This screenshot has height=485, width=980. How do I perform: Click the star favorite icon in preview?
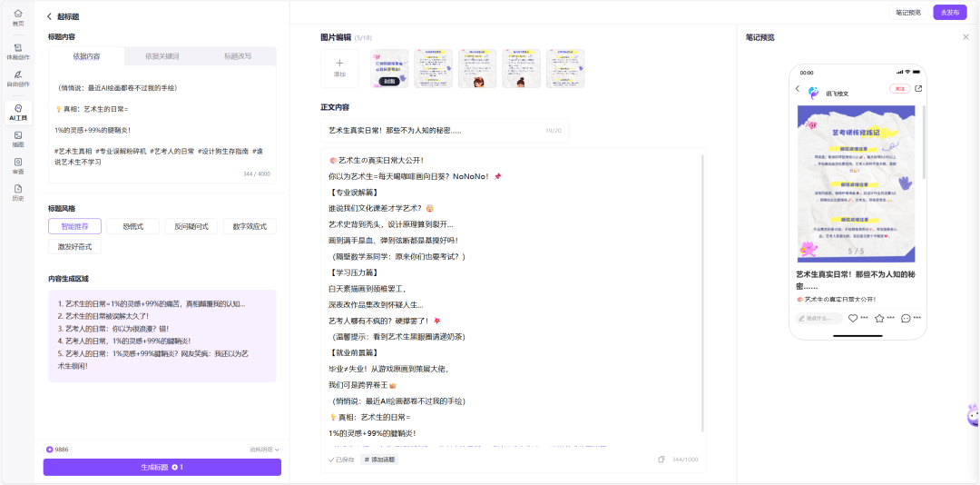[879, 319]
